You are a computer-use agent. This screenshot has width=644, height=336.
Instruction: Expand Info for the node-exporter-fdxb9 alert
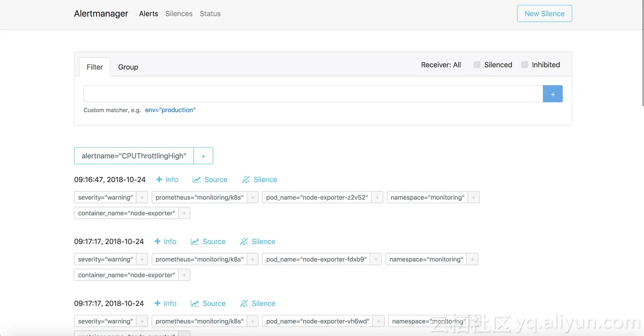pyautogui.click(x=166, y=242)
